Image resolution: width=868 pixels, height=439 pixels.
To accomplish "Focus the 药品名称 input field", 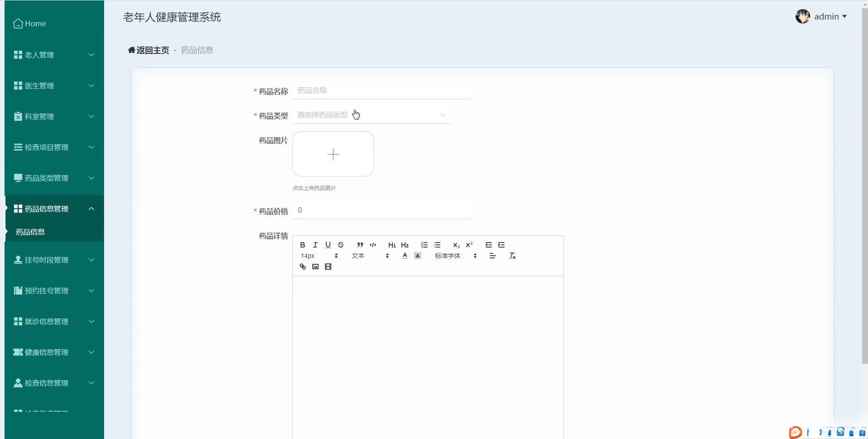I will pos(383,91).
